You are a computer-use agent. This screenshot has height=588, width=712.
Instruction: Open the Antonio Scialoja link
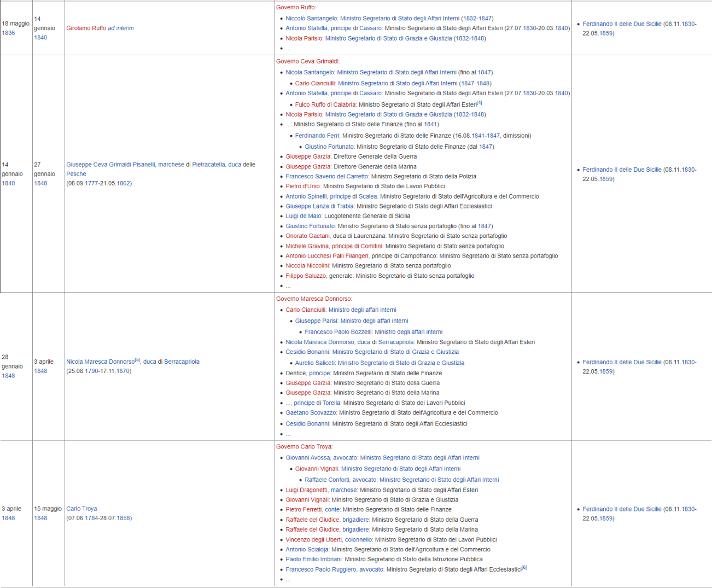(307, 550)
